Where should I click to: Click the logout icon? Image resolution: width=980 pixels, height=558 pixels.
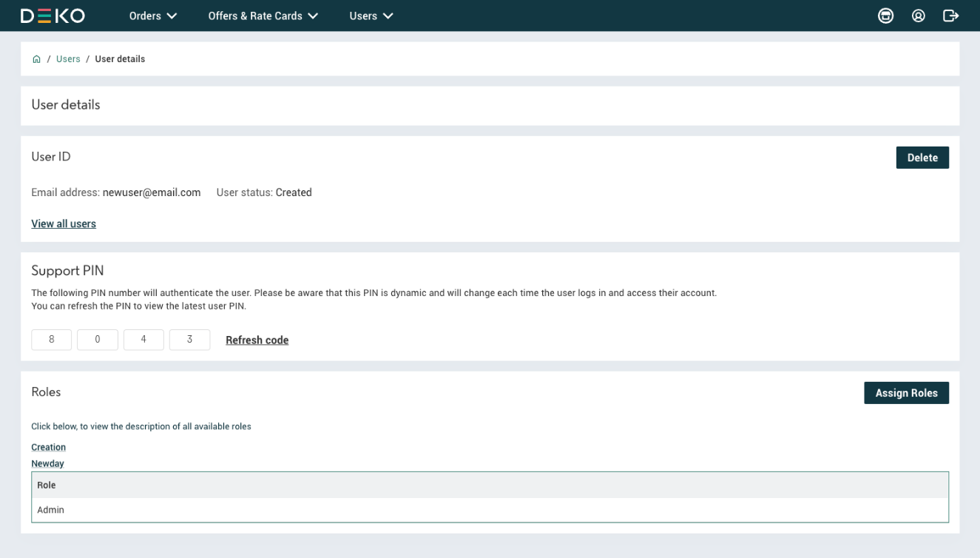(x=951, y=16)
